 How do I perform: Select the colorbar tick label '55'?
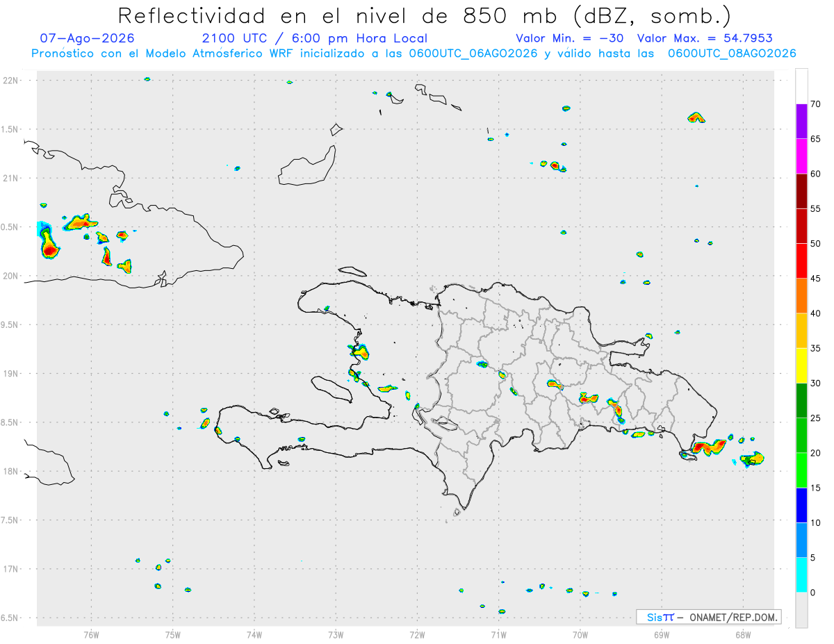click(815, 208)
